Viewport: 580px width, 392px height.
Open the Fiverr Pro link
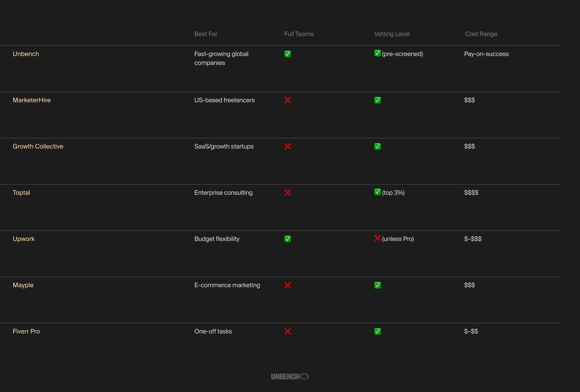(x=26, y=331)
